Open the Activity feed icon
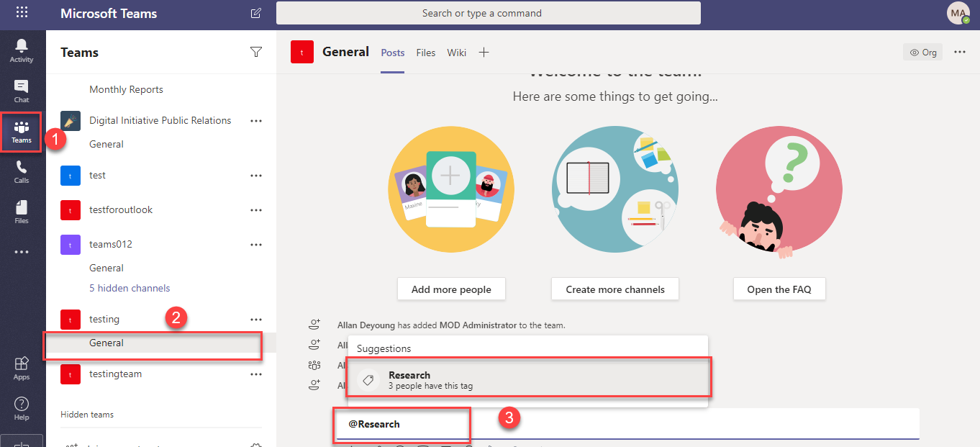The width and height of the screenshot is (980, 447). [22, 50]
